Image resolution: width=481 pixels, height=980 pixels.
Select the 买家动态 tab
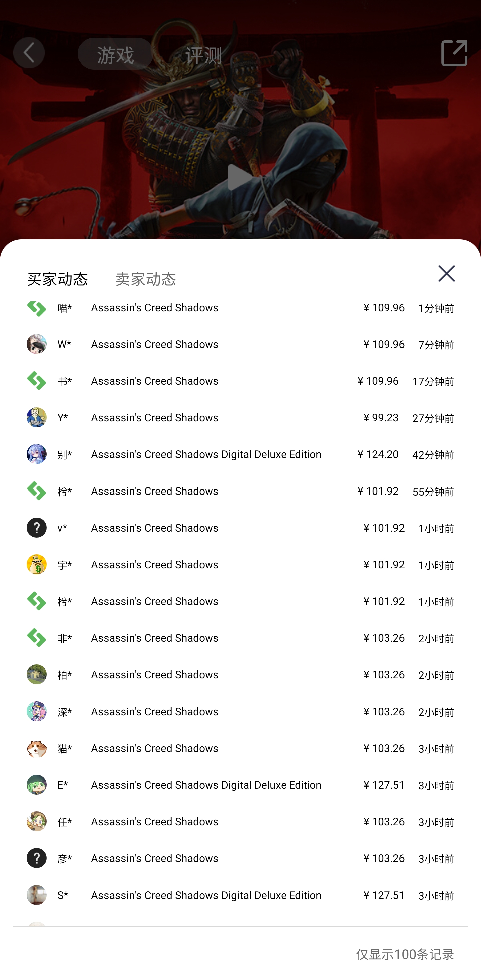point(57,279)
